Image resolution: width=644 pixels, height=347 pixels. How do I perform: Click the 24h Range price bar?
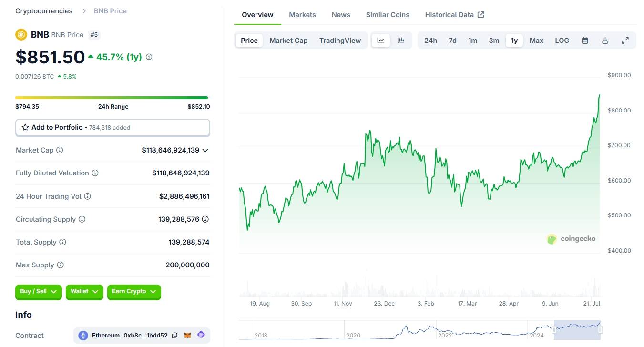[112, 98]
